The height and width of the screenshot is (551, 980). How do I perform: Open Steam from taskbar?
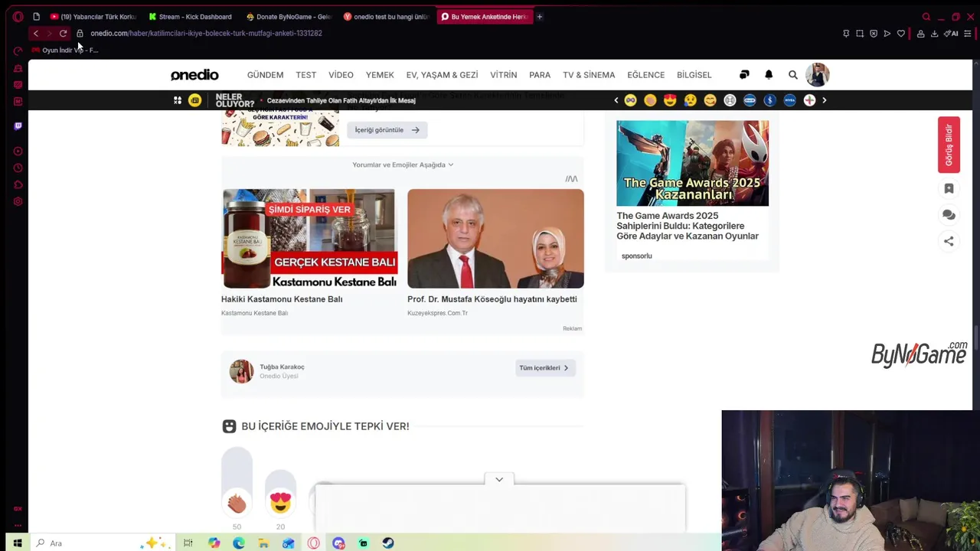click(388, 543)
